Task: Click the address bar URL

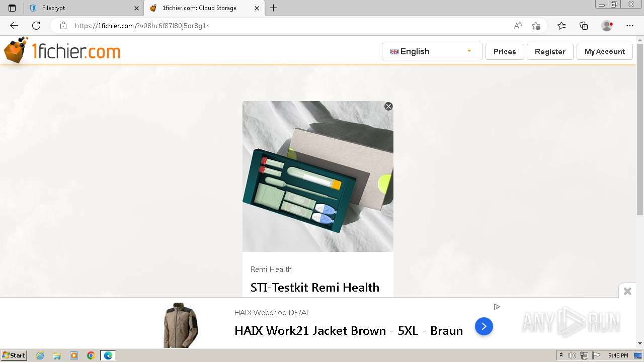Action: pos(142,26)
